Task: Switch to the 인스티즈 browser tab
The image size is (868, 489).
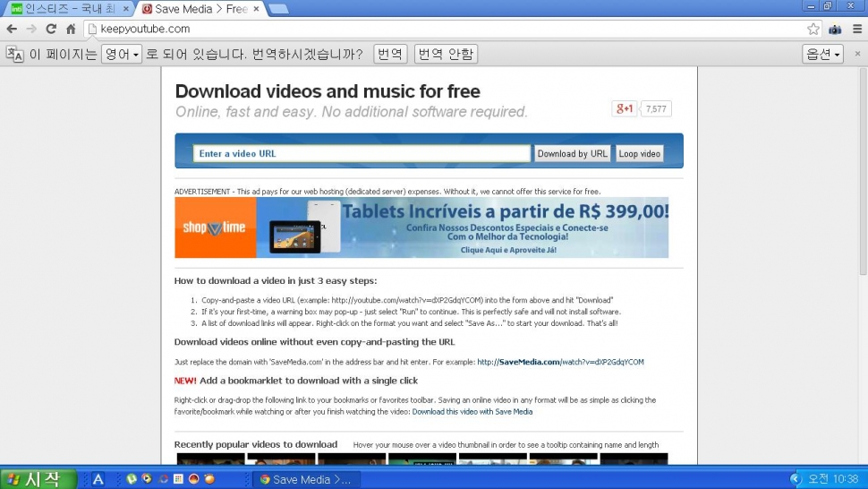Action: click(x=69, y=9)
